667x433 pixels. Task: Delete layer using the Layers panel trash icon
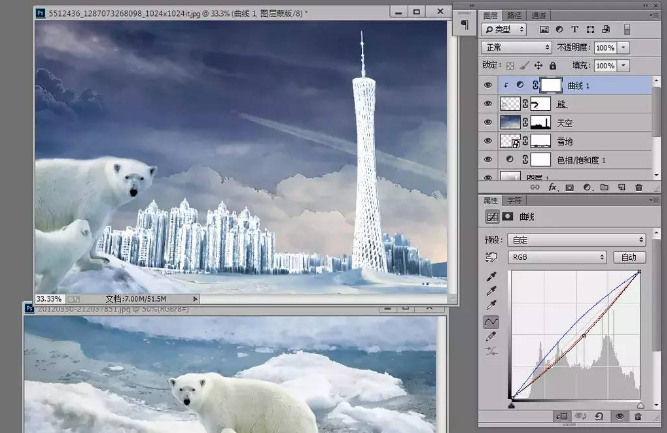[638, 186]
